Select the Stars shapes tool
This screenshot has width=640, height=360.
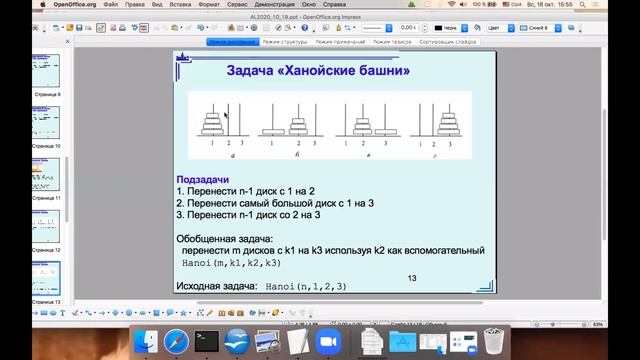point(183,313)
